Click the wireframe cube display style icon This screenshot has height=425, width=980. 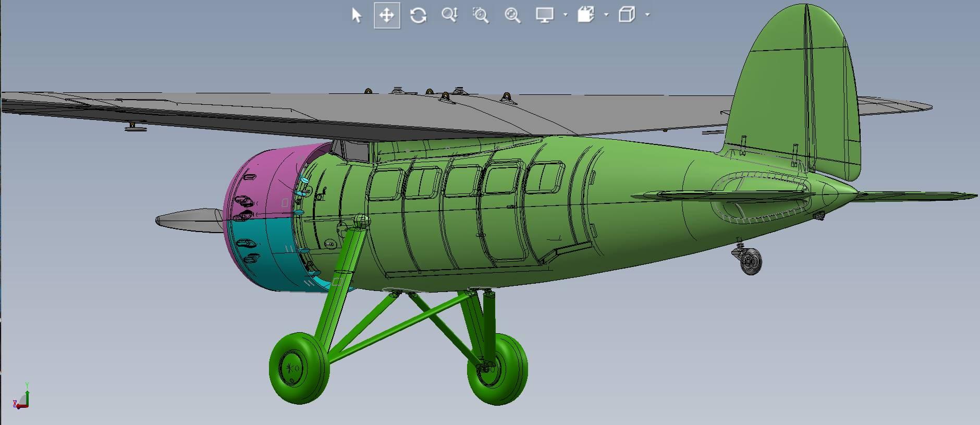click(x=627, y=15)
